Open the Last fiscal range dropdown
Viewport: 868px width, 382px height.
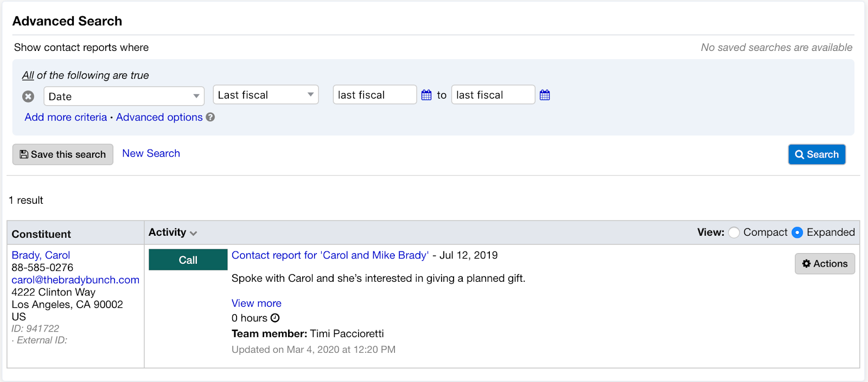(x=266, y=95)
